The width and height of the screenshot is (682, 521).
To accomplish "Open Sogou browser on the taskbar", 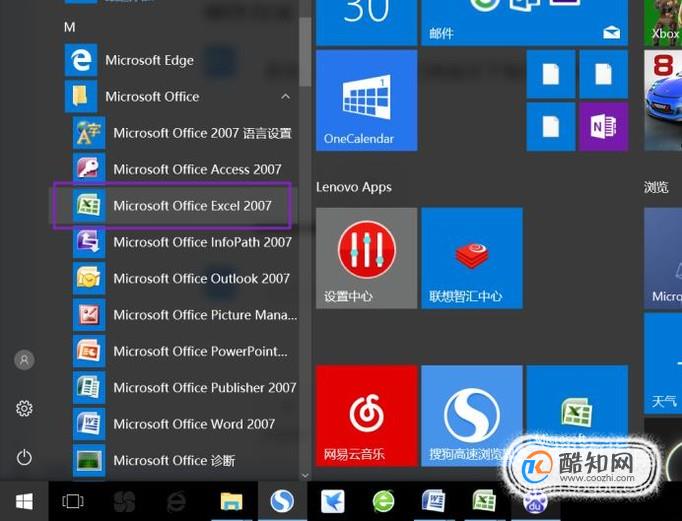I will point(282,501).
